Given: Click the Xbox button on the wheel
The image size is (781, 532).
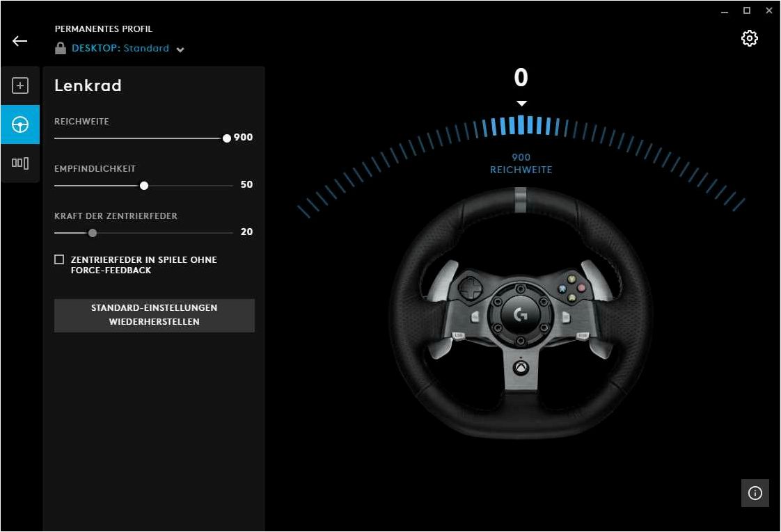Looking at the screenshot, I should pos(521,368).
